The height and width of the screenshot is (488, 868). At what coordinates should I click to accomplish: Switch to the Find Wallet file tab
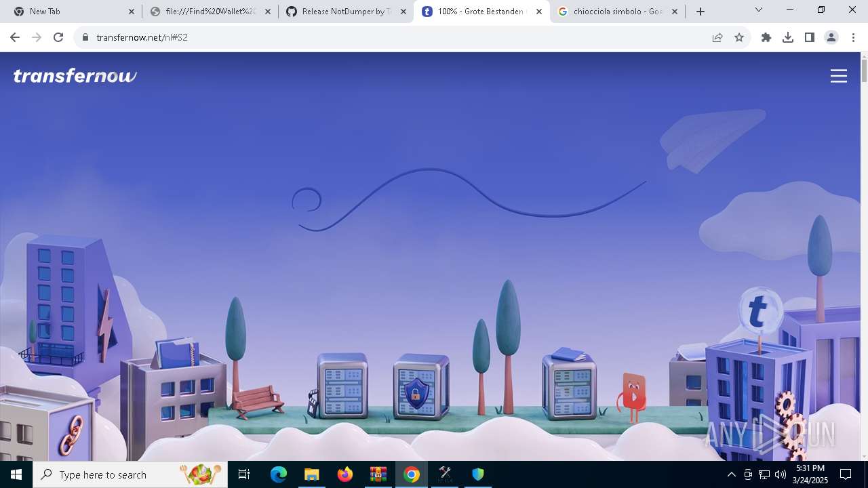(210, 12)
